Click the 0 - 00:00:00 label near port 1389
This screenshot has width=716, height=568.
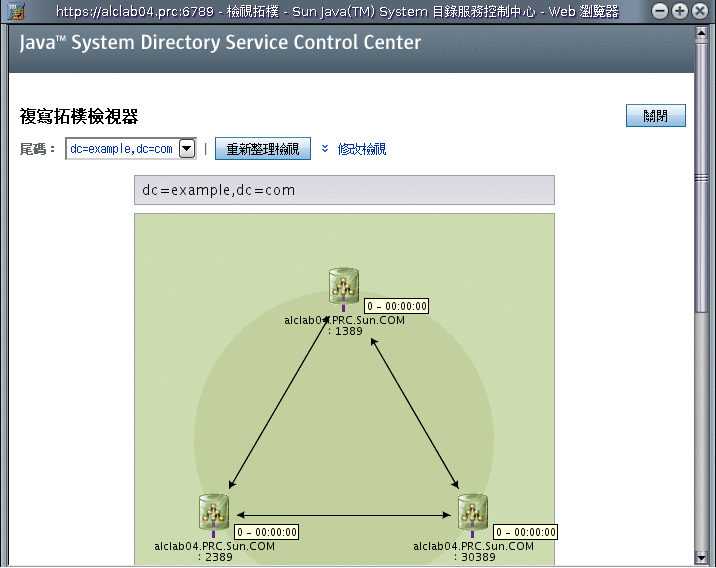point(397,306)
